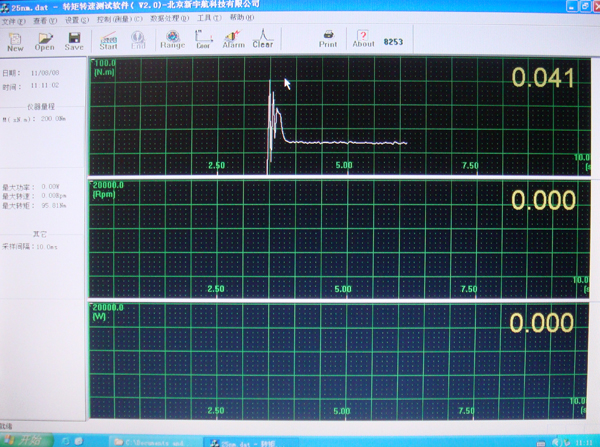
Task: Open the About dialog icon
Action: [x=363, y=40]
